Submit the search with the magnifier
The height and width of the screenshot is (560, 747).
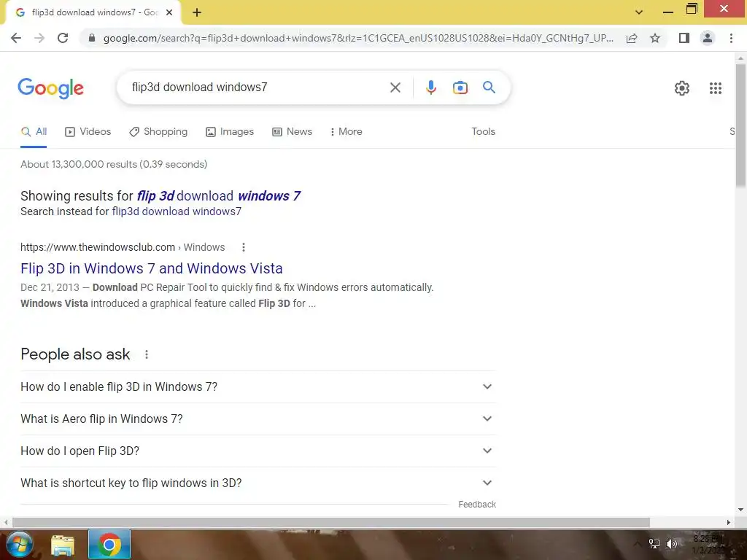(489, 87)
